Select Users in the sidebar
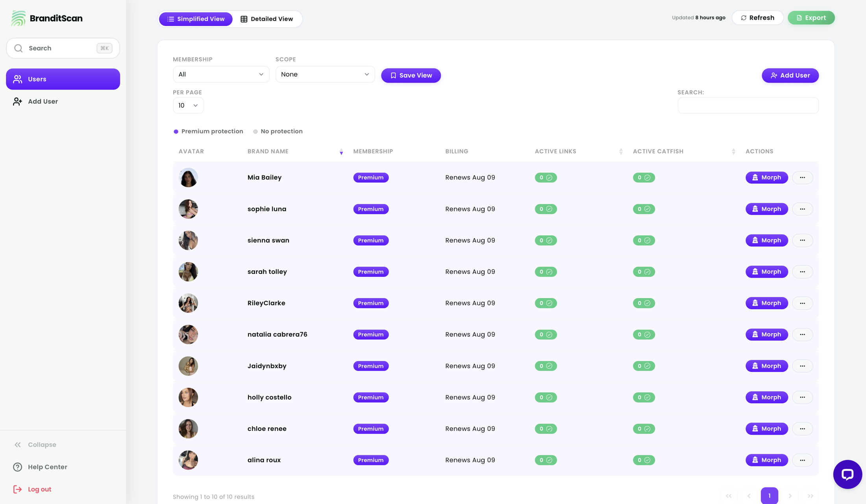The height and width of the screenshot is (504, 866). (x=63, y=79)
